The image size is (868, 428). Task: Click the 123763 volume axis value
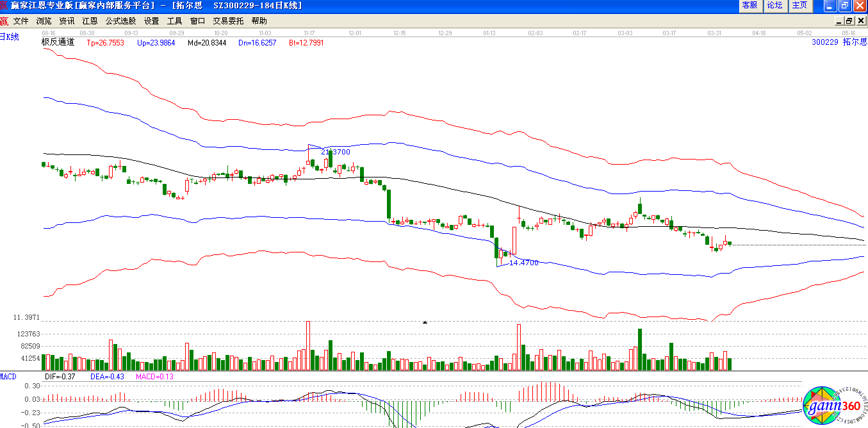pyautogui.click(x=29, y=334)
